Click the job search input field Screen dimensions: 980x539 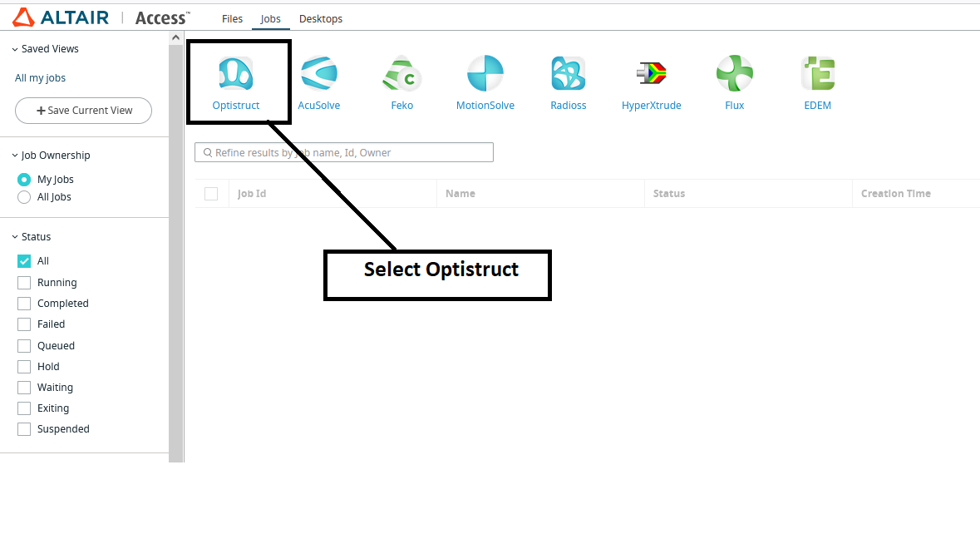[343, 152]
